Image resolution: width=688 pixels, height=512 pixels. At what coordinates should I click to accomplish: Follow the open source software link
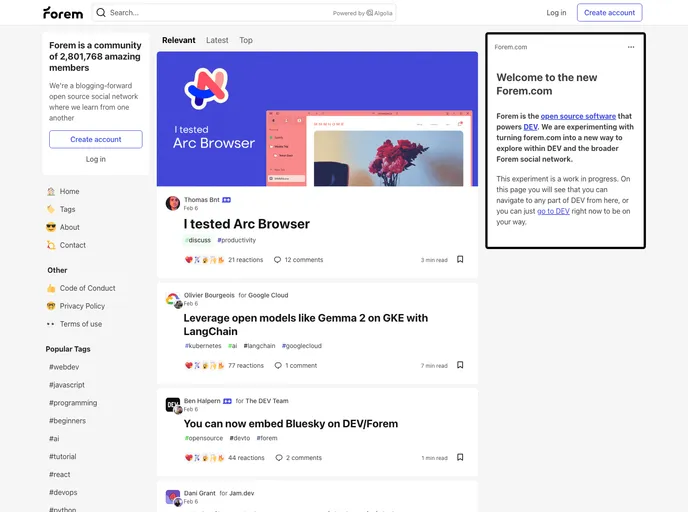pos(578,116)
